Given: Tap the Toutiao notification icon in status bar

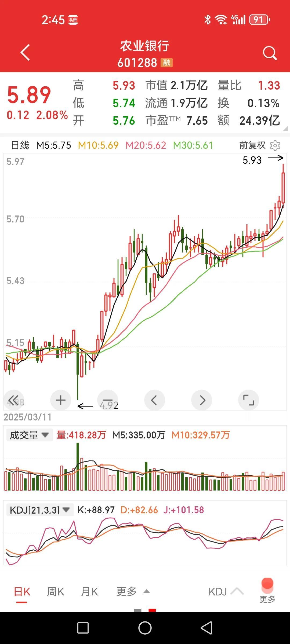Looking at the screenshot, I should 73,20.
